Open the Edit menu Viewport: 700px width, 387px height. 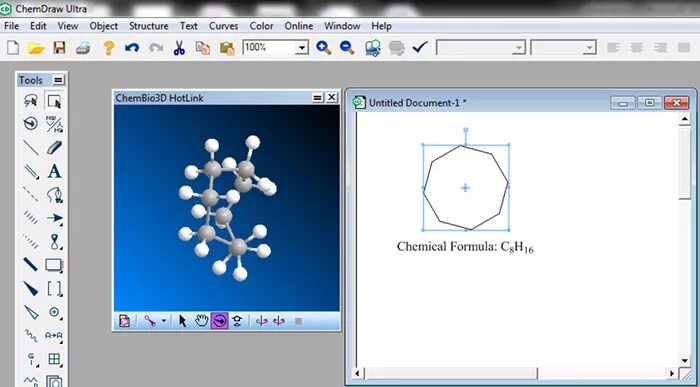(38, 26)
